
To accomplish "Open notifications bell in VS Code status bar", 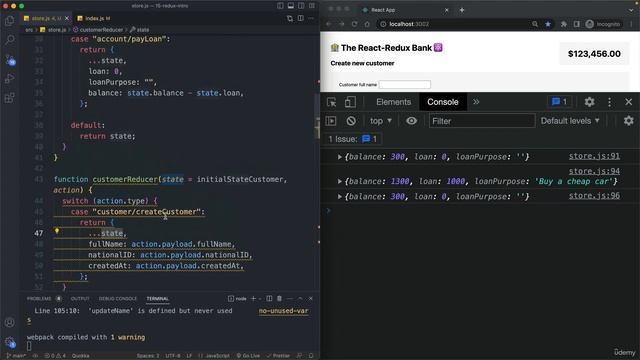I will [311, 356].
